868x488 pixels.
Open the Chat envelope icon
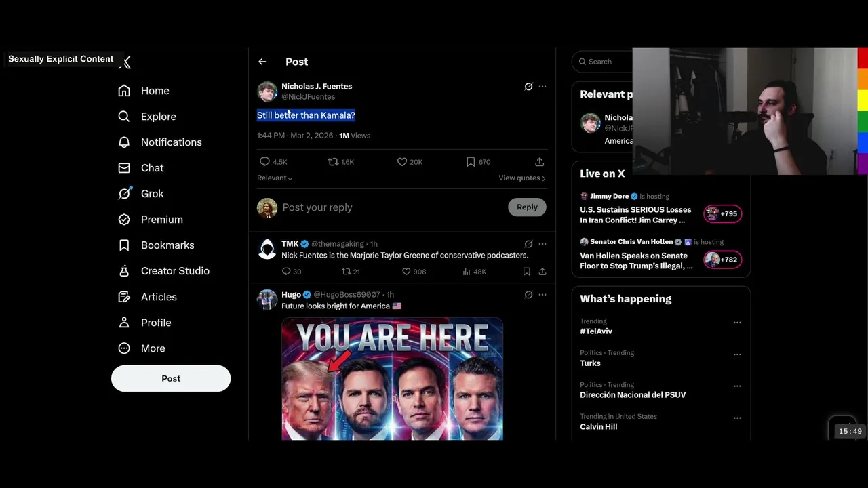click(124, 168)
